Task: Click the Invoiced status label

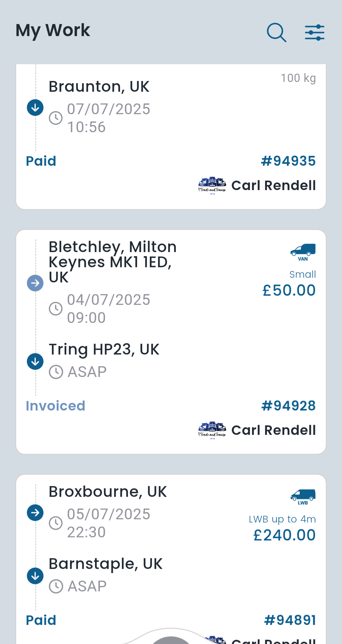Action: click(x=55, y=406)
